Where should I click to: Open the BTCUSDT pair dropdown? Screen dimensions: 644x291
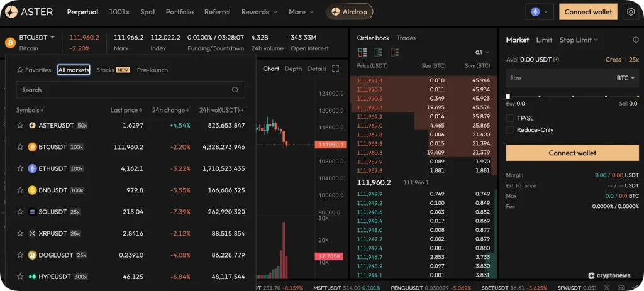pos(36,38)
